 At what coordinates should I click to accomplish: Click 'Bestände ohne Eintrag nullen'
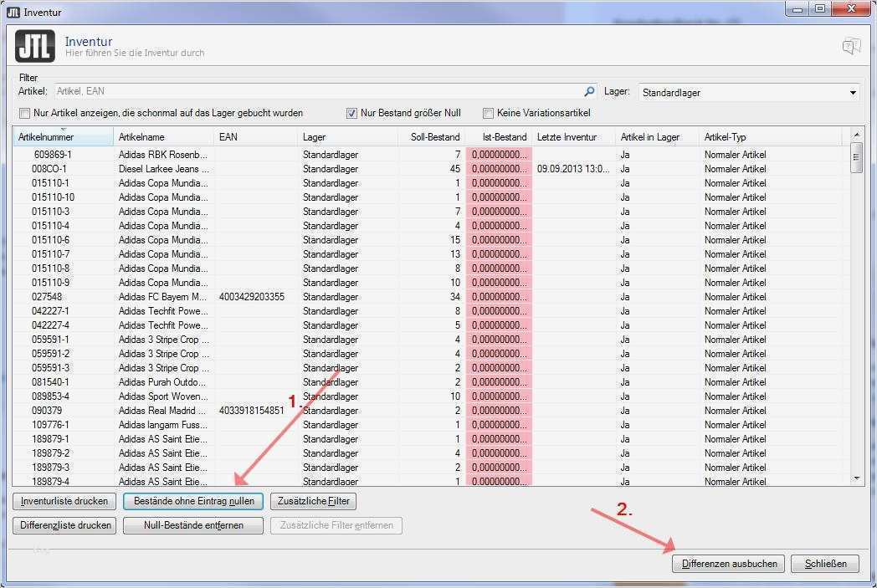pos(193,501)
